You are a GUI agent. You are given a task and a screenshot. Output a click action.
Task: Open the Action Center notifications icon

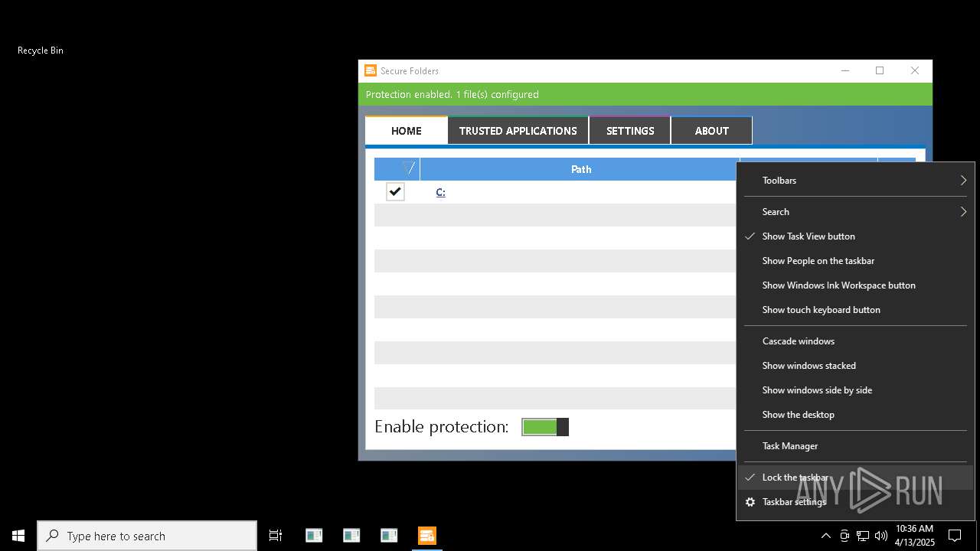point(955,536)
